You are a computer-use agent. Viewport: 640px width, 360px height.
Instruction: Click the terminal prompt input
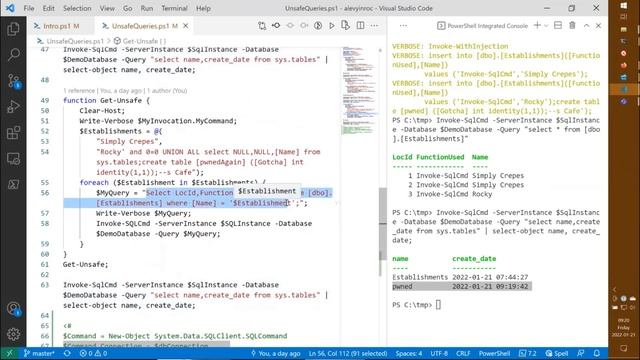[x=438, y=305]
